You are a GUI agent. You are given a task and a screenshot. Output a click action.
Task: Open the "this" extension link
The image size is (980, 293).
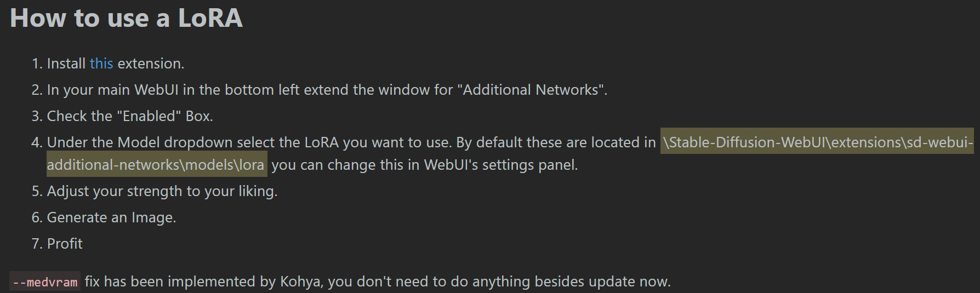[101, 64]
